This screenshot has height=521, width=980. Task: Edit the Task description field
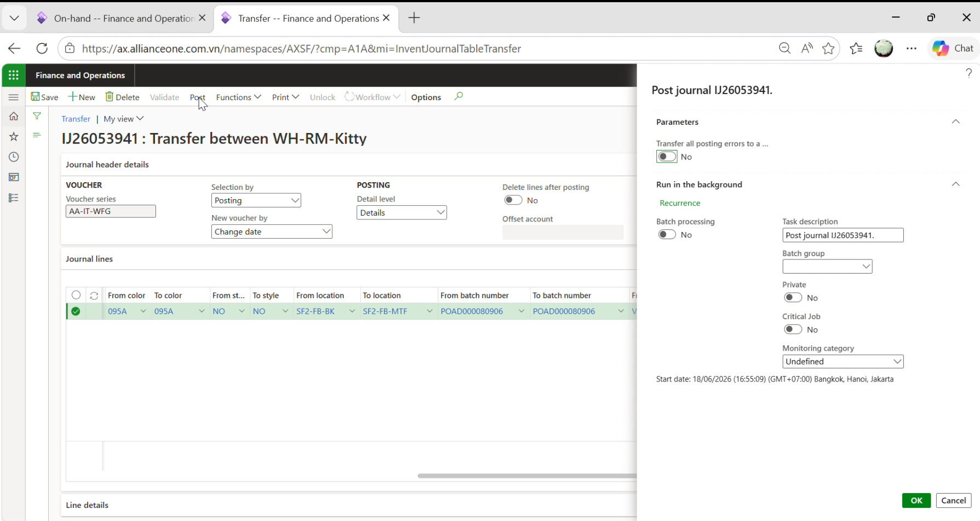point(843,235)
